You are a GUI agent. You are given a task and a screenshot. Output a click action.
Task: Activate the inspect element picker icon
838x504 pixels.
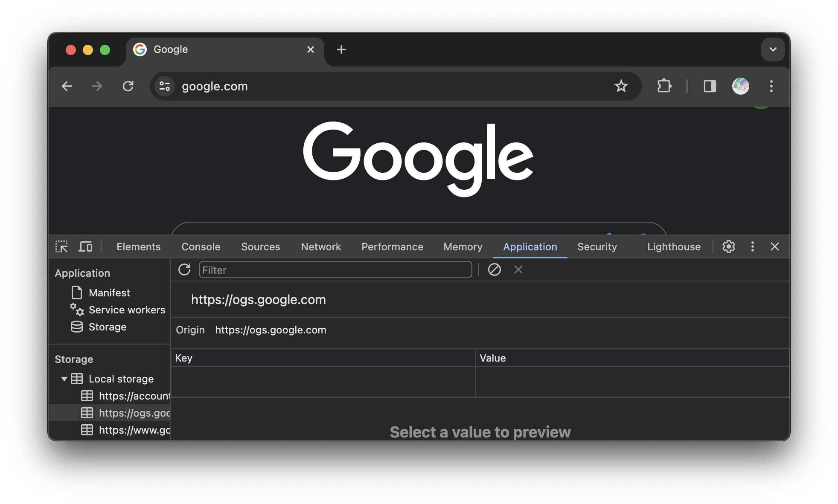61,246
